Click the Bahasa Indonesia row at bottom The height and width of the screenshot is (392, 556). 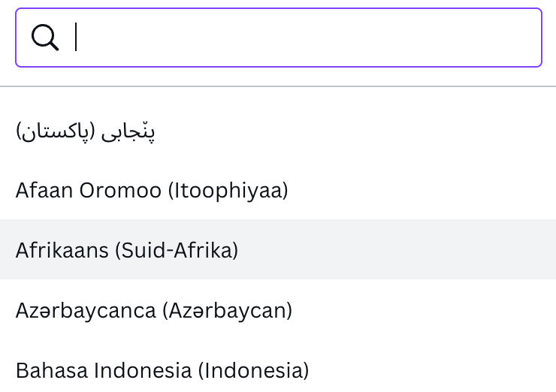[278, 369]
